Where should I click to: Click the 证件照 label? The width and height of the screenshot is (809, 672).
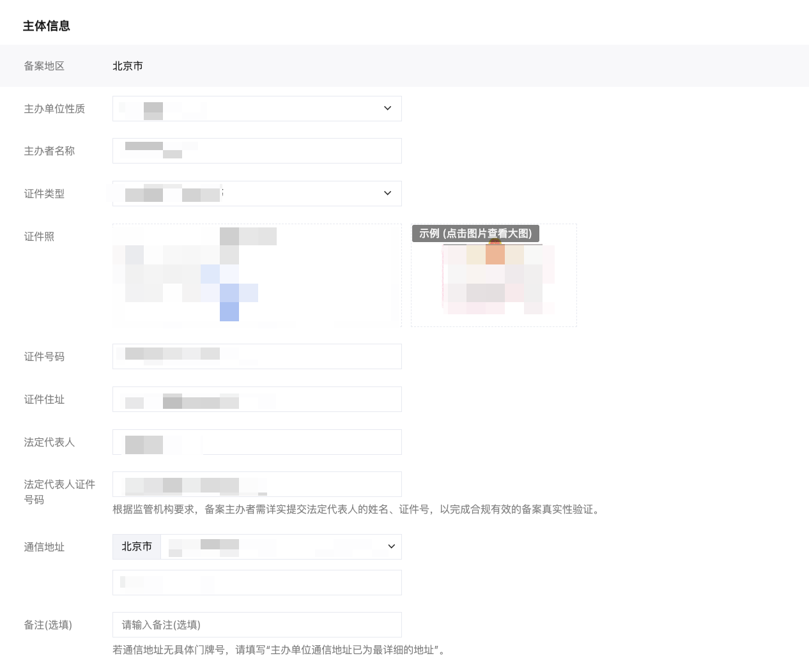pyautogui.click(x=39, y=236)
